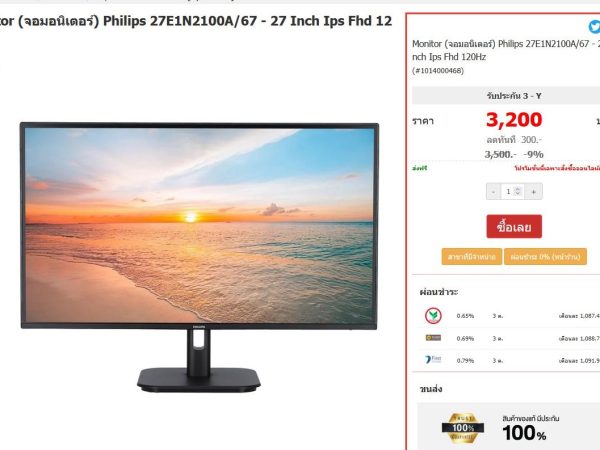Image resolution: width=600 pixels, height=450 pixels.
Task: Click the monitor product image
Action: tap(199, 257)
